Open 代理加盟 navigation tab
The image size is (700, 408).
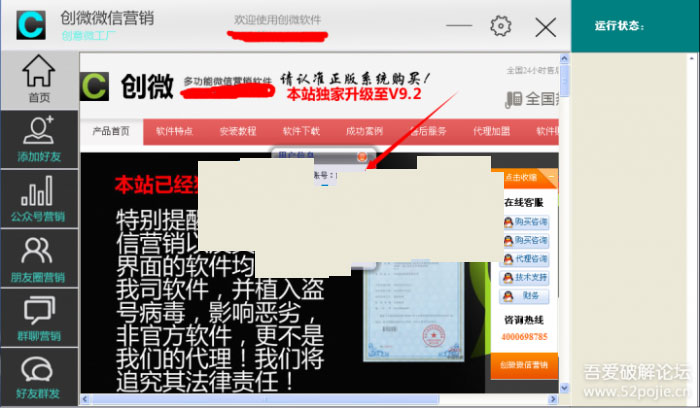[491, 131]
